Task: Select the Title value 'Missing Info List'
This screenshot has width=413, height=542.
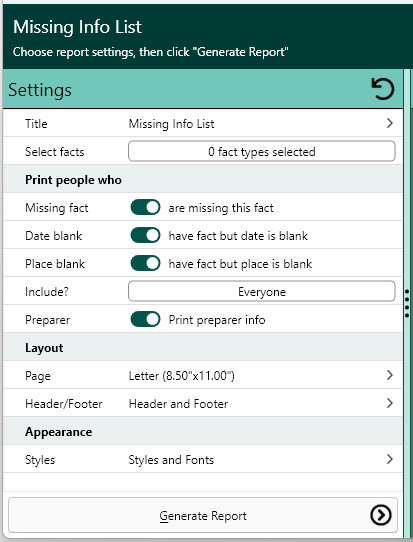Action: [171, 124]
